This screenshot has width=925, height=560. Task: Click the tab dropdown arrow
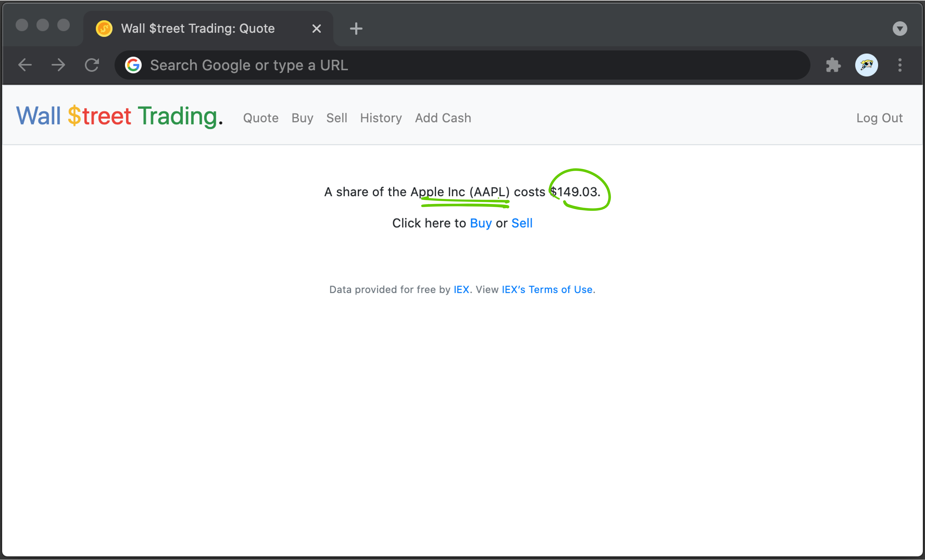point(900,28)
